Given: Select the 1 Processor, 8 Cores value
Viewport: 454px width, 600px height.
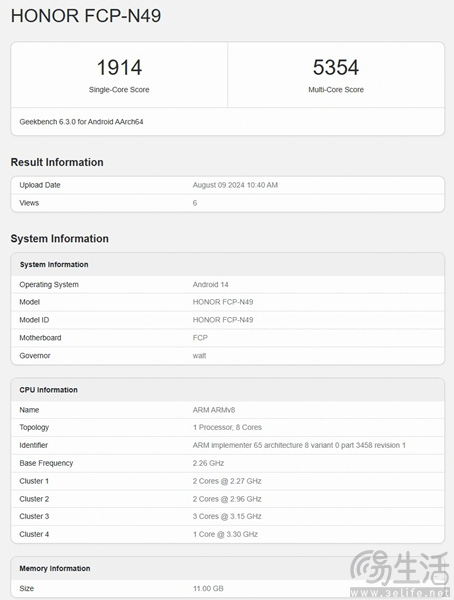Looking at the screenshot, I should pyautogui.click(x=227, y=427).
